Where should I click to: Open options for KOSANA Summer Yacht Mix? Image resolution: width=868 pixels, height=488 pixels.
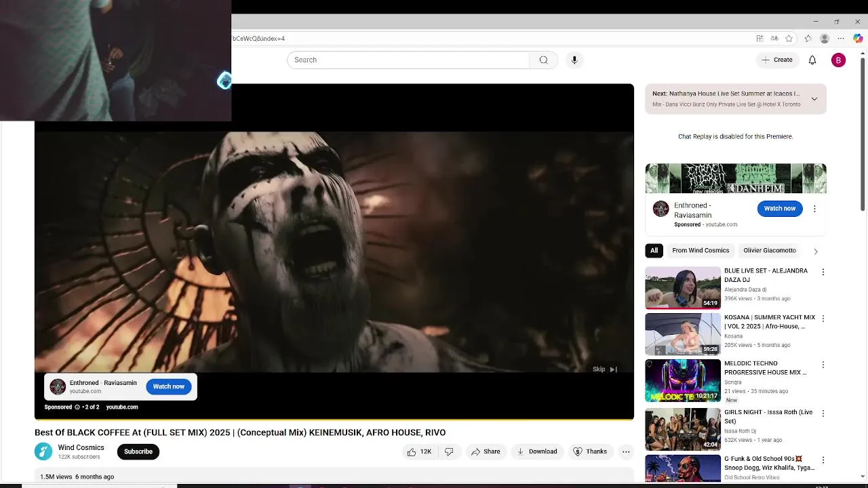[x=823, y=319]
